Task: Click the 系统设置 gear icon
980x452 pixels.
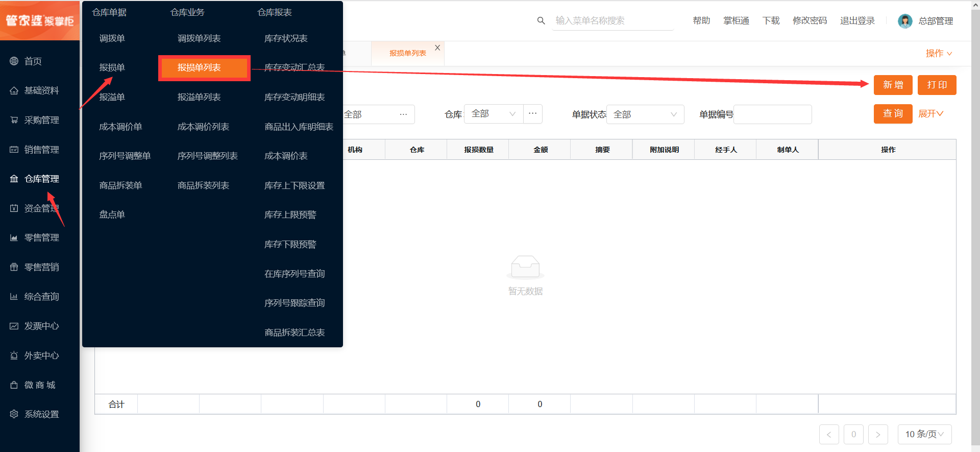Action: [14, 414]
